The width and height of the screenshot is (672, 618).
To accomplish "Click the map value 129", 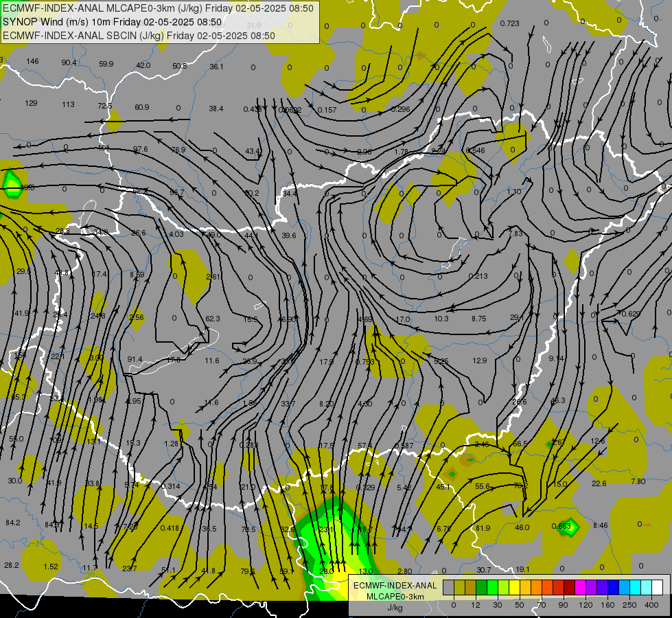I will point(32,103).
